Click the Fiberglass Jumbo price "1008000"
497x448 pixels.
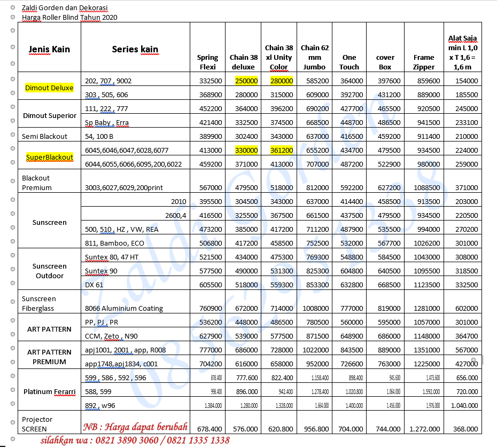[315, 309]
